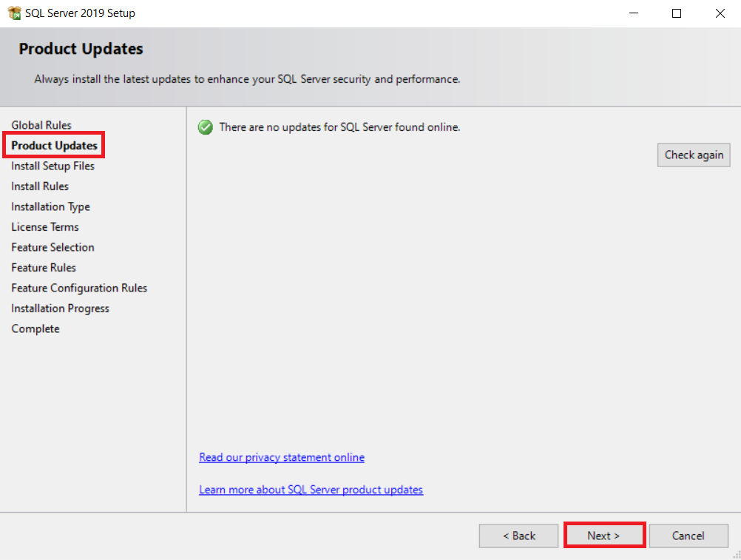Select the License Terms step

tap(45, 227)
